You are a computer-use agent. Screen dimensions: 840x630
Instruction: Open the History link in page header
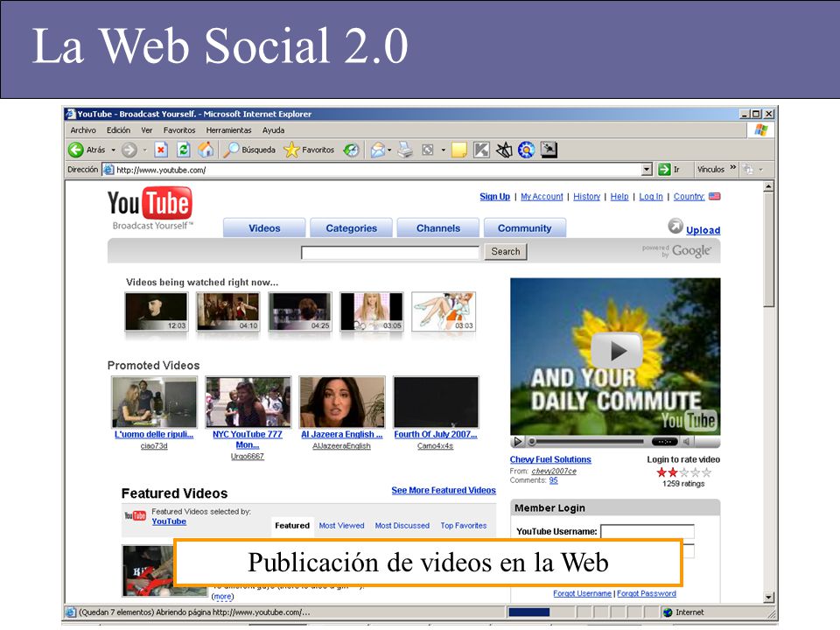(586, 197)
